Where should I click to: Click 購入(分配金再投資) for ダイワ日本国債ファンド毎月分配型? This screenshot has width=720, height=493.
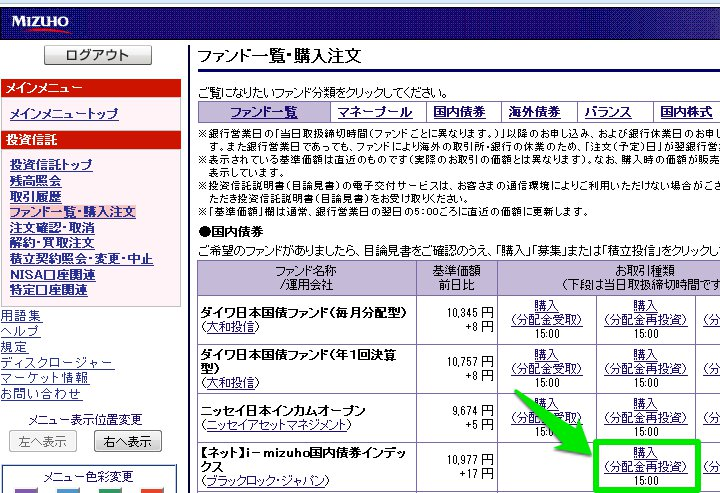point(646,313)
